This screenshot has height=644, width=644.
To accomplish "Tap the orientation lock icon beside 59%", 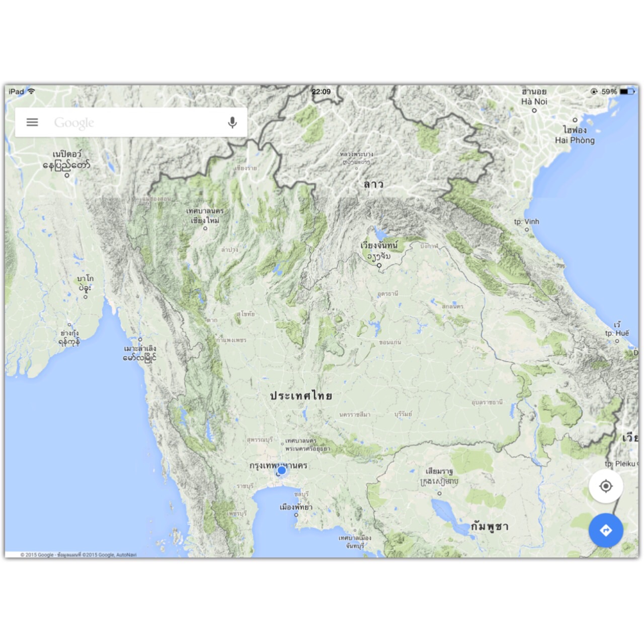I will pyautogui.click(x=594, y=92).
